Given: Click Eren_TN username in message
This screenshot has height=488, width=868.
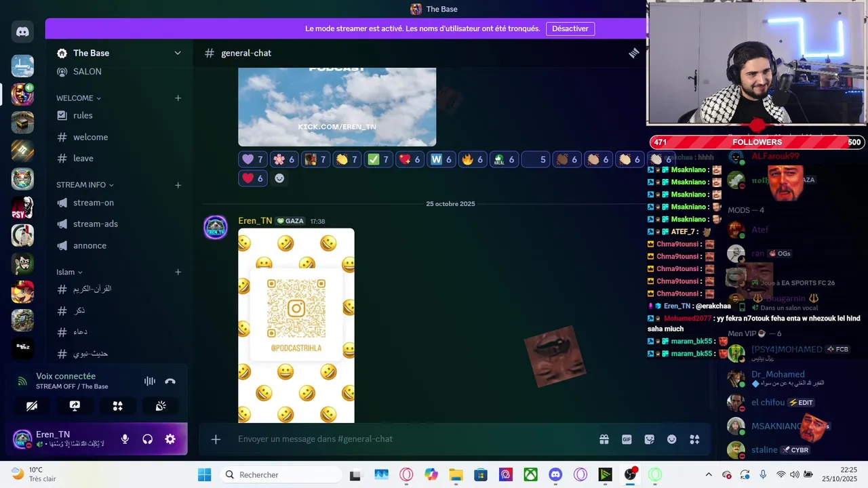Looking at the screenshot, I should [255, 221].
